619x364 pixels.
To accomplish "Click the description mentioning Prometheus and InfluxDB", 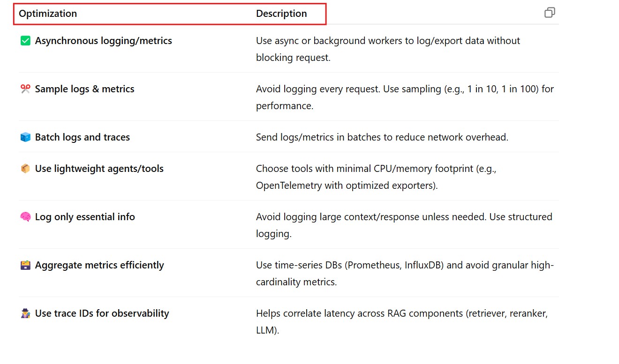I will click(404, 274).
